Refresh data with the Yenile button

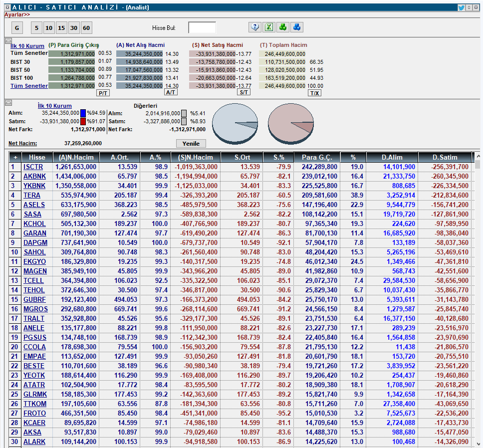[x=191, y=144]
